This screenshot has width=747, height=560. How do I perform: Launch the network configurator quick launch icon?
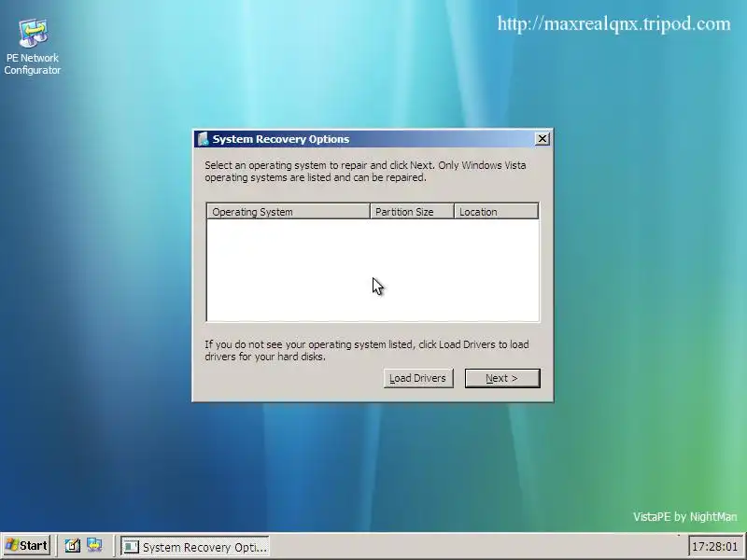(x=94, y=546)
